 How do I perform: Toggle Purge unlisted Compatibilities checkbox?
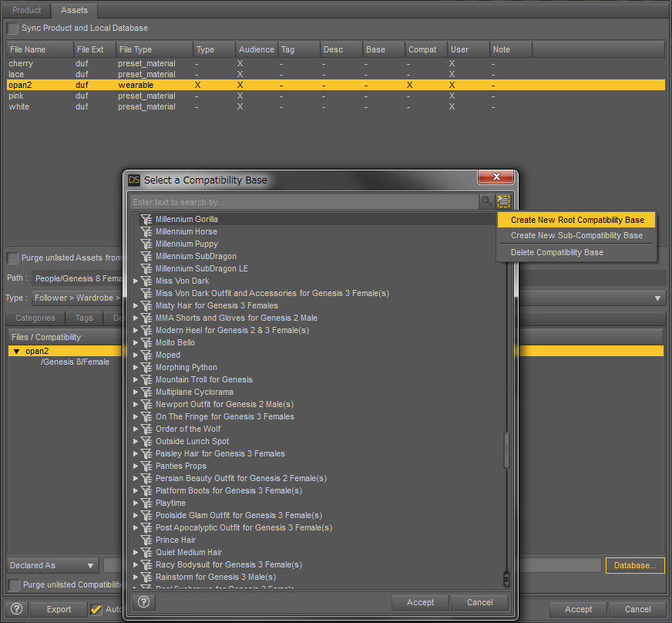pyautogui.click(x=14, y=585)
